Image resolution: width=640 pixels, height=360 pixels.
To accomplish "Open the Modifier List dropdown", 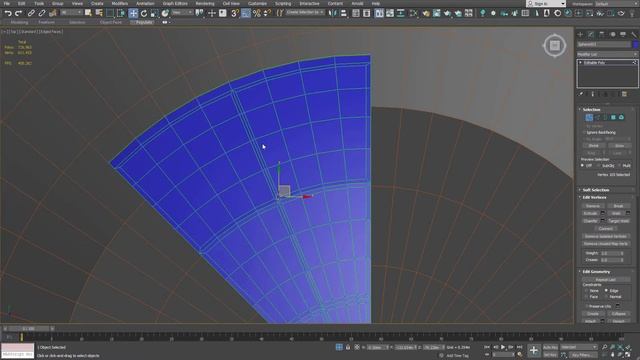I will pyautogui.click(x=607, y=54).
